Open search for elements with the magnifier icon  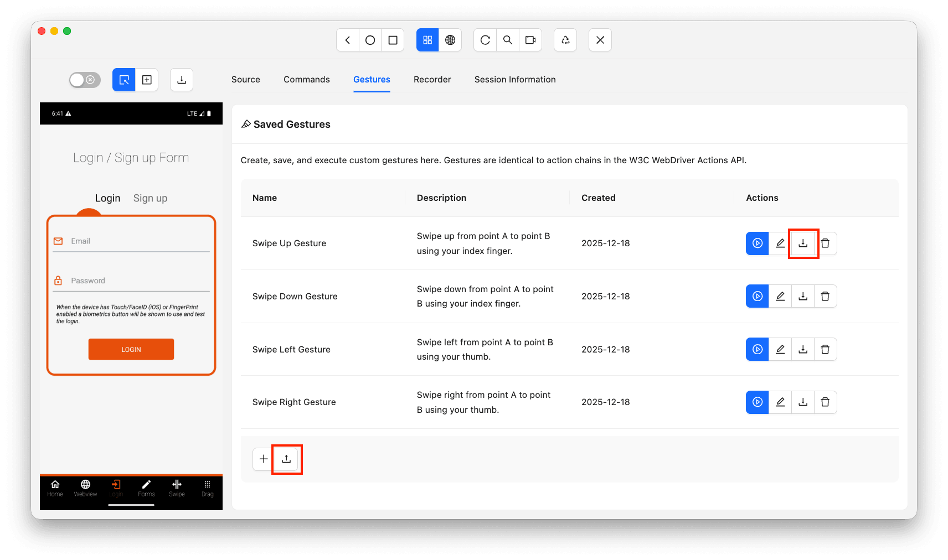[508, 40]
